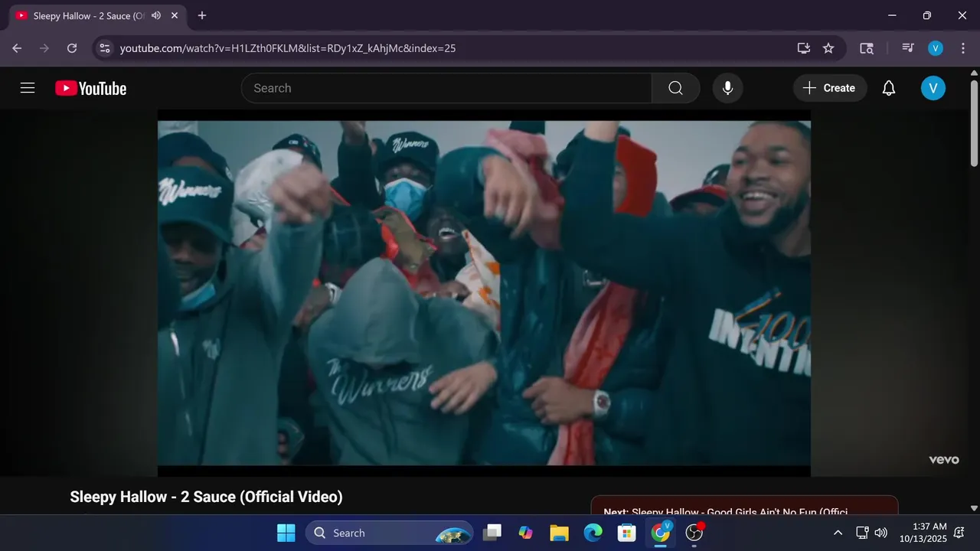Open YouTube notifications bell
Screen dimensions: 980x551
point(888,88)
